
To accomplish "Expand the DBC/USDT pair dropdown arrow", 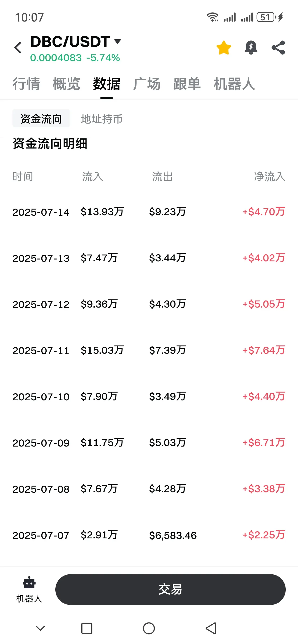I will pyautogui.click(x=117, y=41).
